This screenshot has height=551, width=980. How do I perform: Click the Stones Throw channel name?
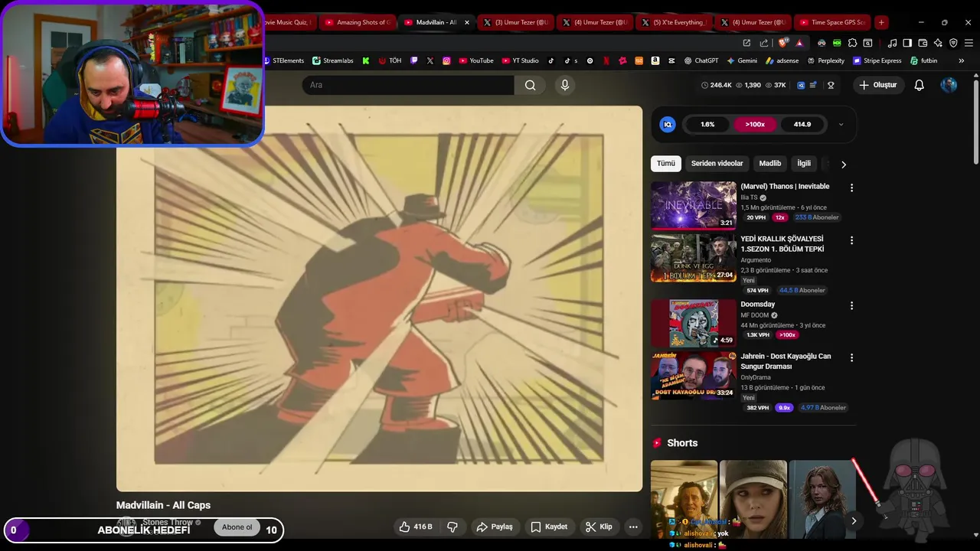[x=168, y=522]
